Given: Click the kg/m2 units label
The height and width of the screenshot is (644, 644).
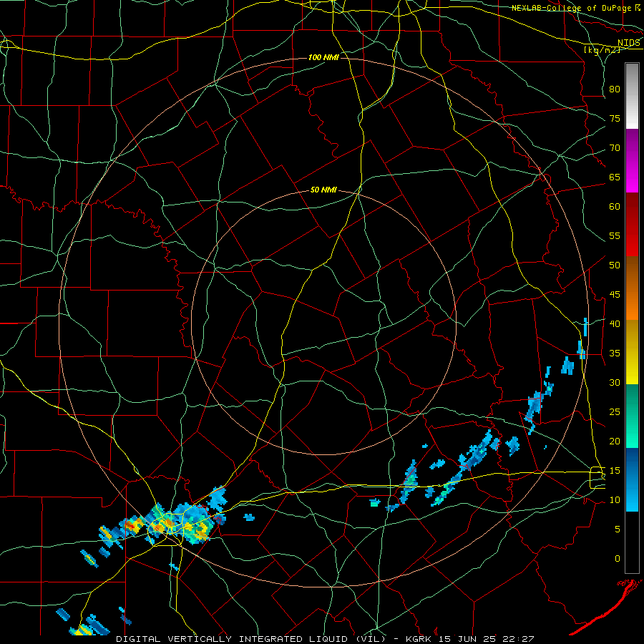Looking at the screenshot, I should tap(602, 50).
